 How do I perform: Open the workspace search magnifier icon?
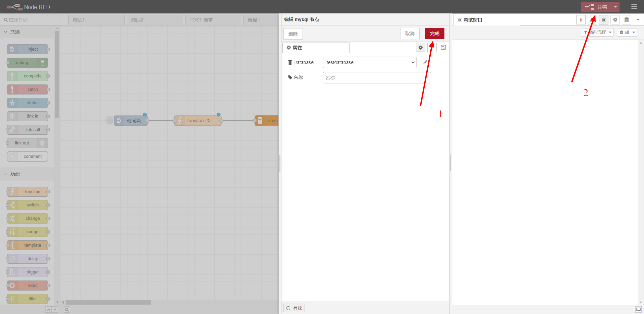pyautogui.click(x=67, y=310)
